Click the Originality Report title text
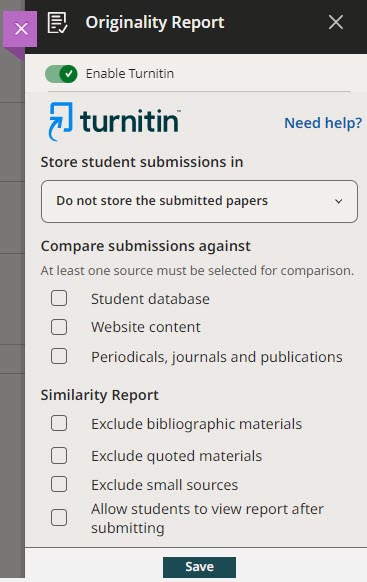Image resolution: width=367 pixels, height=582 pixels. pos(155,23)
